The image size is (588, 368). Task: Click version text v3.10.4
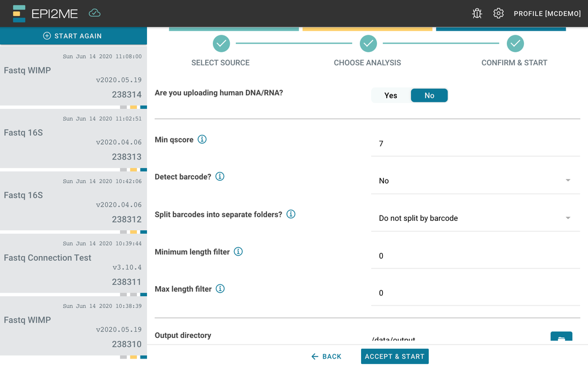[127, 267]
